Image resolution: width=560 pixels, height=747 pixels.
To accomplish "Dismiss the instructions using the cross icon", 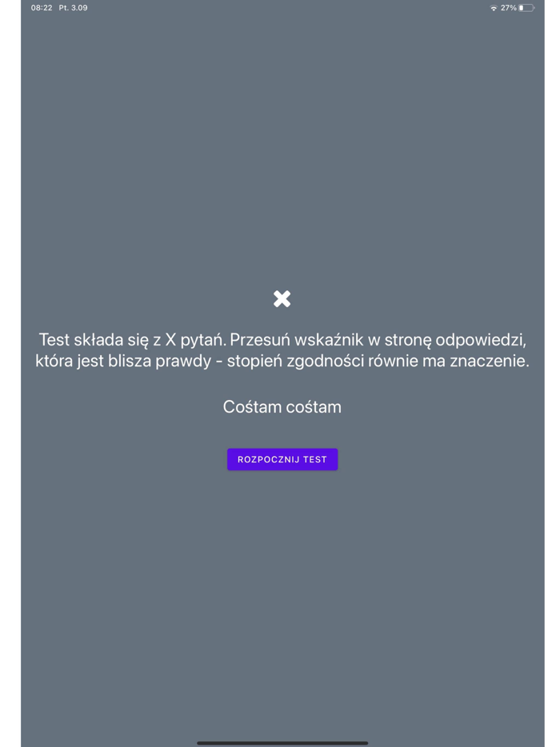I will tap(282, 298).
